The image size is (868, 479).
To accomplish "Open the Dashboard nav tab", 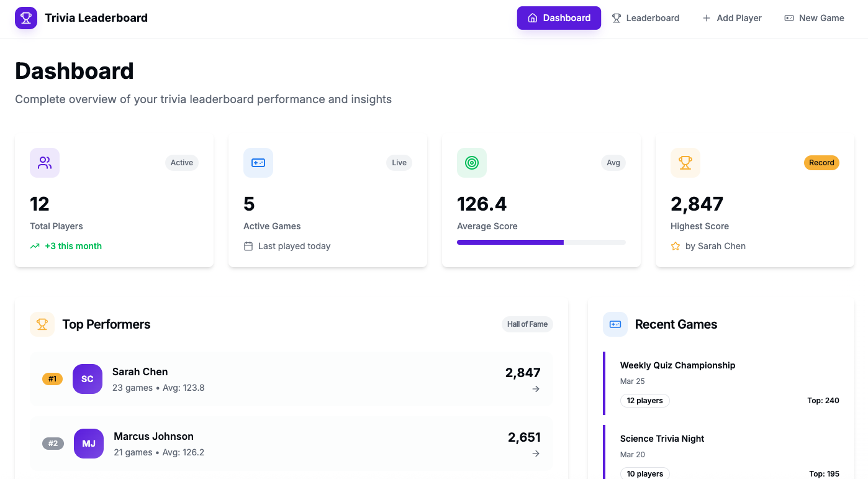I will click(x=559, y=18).
